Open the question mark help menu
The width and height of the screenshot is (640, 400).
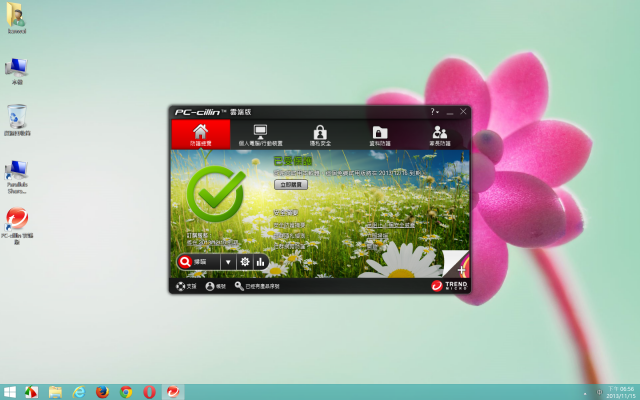coord(434,111)
